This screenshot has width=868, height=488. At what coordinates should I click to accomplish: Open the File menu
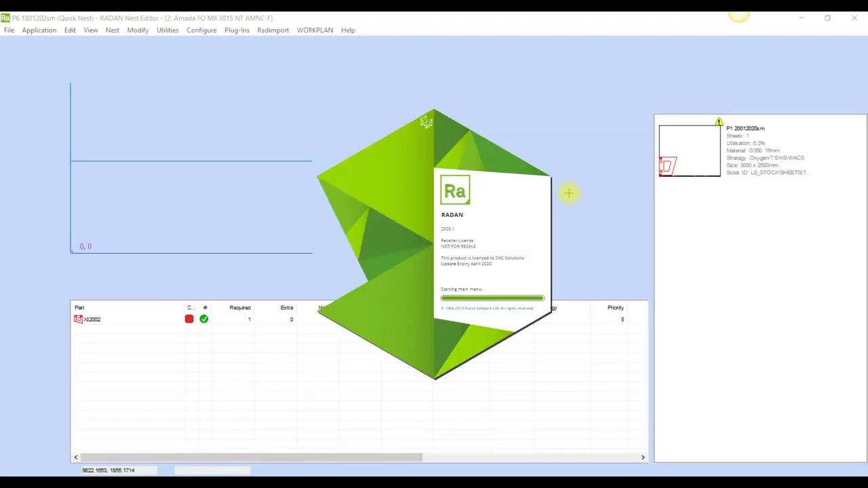pos(9,30)
